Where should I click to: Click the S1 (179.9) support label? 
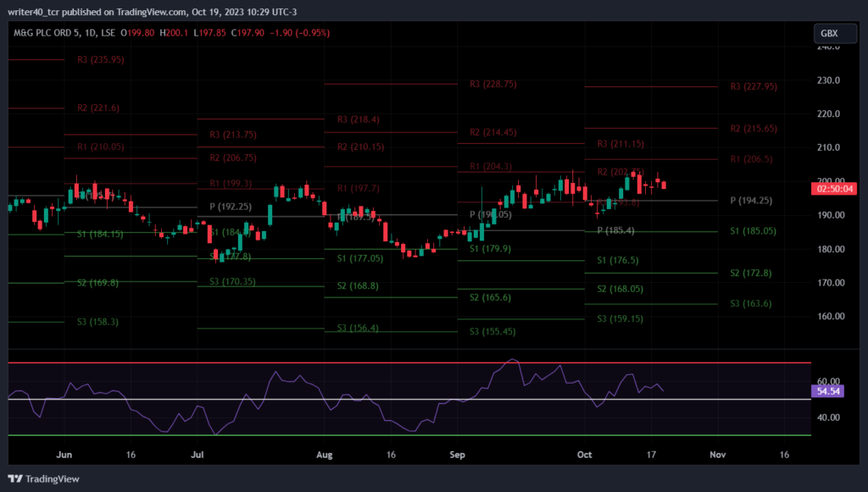click(491, 249)
